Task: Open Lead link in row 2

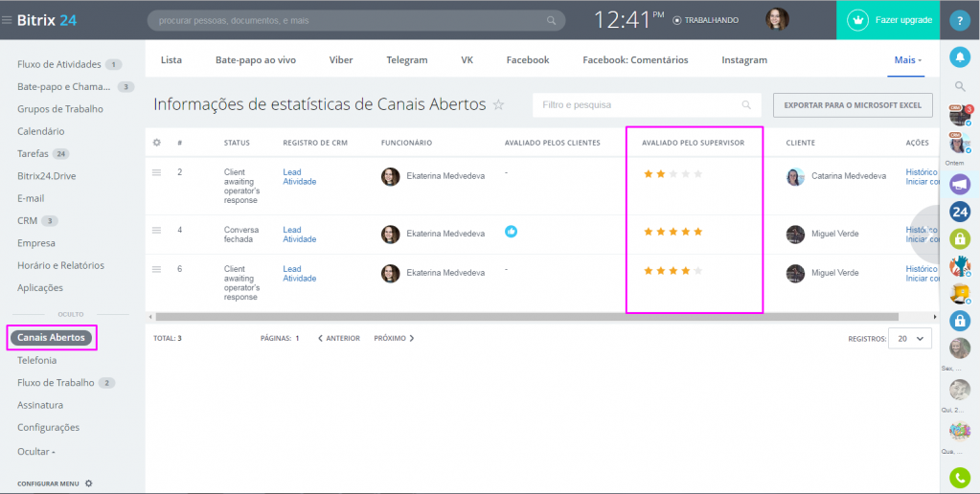Action: [x=292, y=171]
